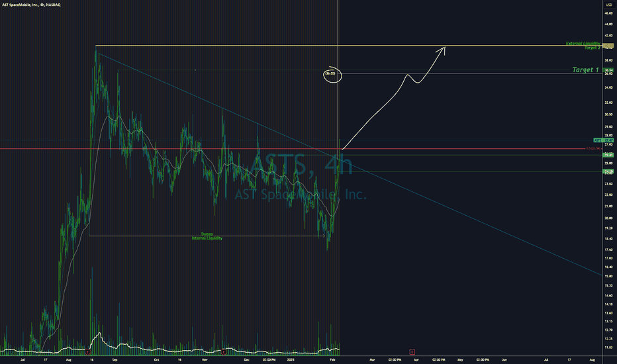This screenshot has width=617, height=364.
Task: Click the earnings marker near Aug 16
Action: tap(88, 352)
